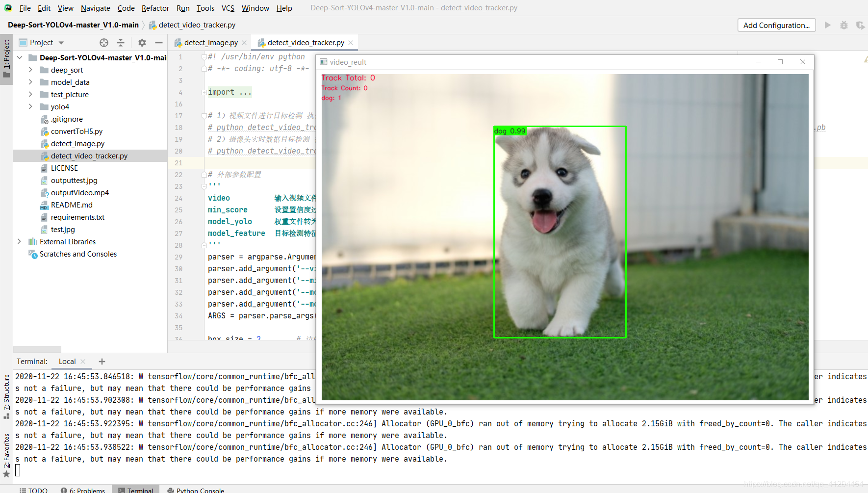Select requirements.txt in Project tree
Screen dimensions: 868x493
[77, 217]
